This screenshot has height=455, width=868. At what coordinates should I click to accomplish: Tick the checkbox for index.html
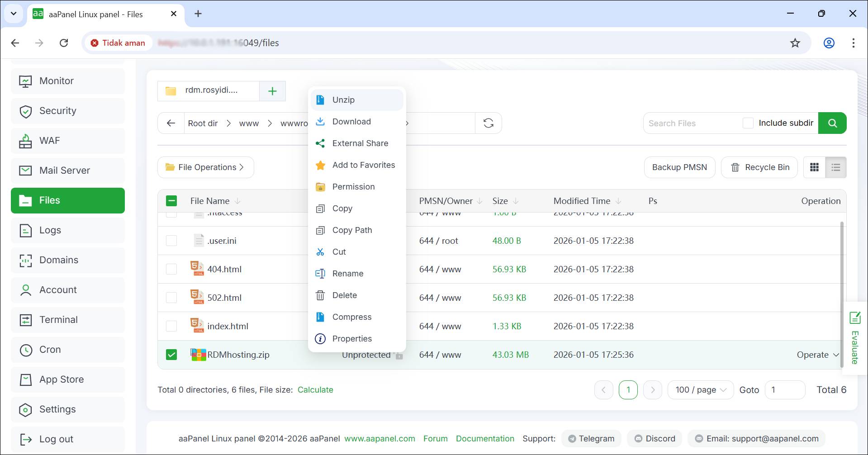171,326
